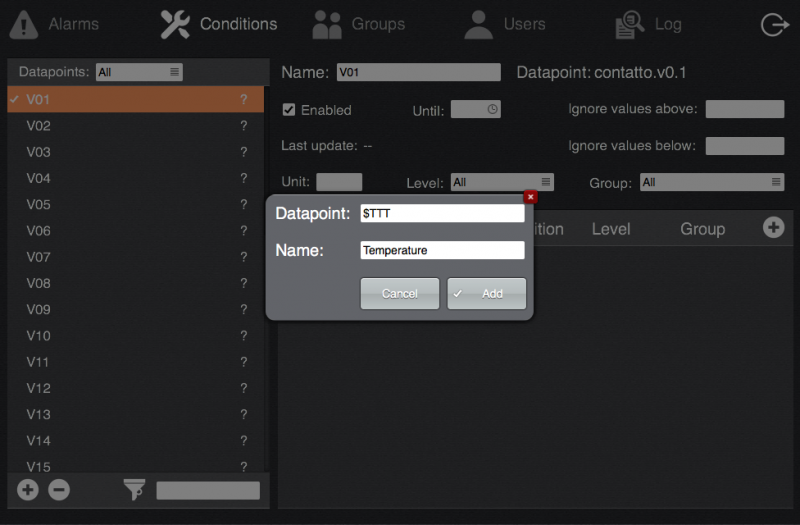800x525 pixels.
Task: Open the Level dropdown
Action: [502, 182]
